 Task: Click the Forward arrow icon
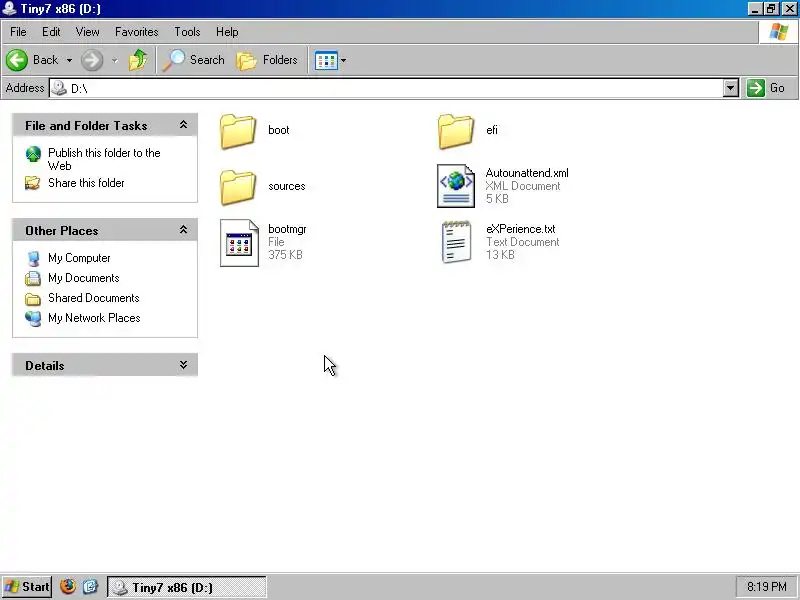92,60
